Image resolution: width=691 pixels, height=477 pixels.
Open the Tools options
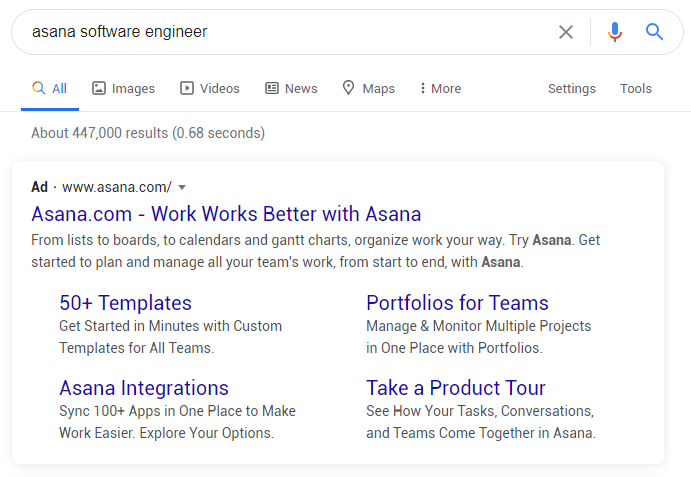[635, 88]
